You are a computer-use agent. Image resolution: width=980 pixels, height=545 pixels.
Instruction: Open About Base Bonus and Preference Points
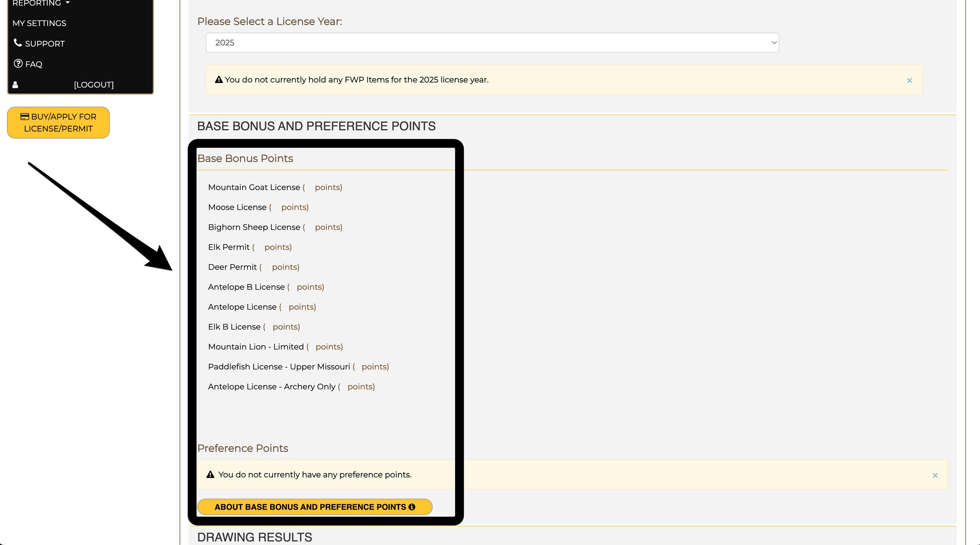(x=314, y=507)
